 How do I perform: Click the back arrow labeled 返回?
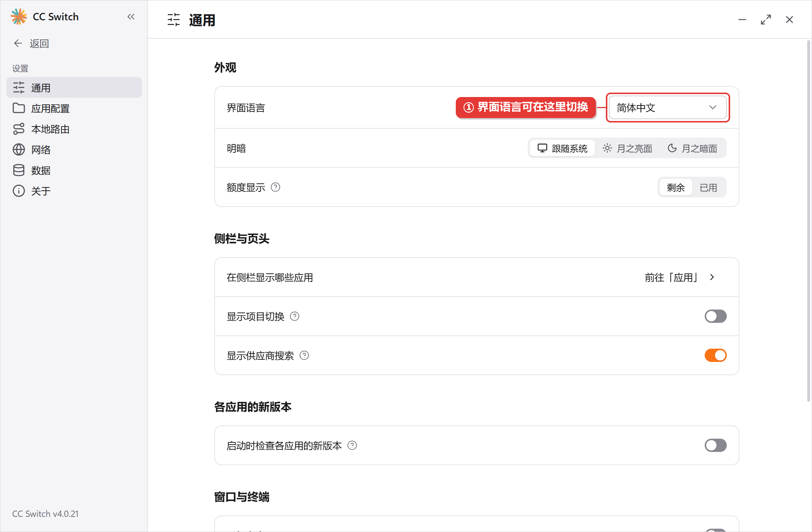coord(18,43)
